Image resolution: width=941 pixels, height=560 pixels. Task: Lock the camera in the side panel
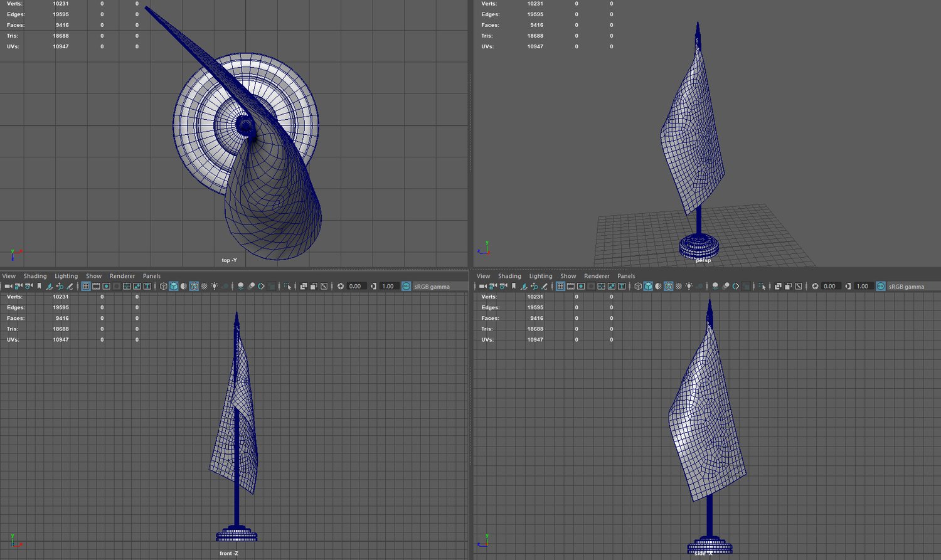(493, 287)
